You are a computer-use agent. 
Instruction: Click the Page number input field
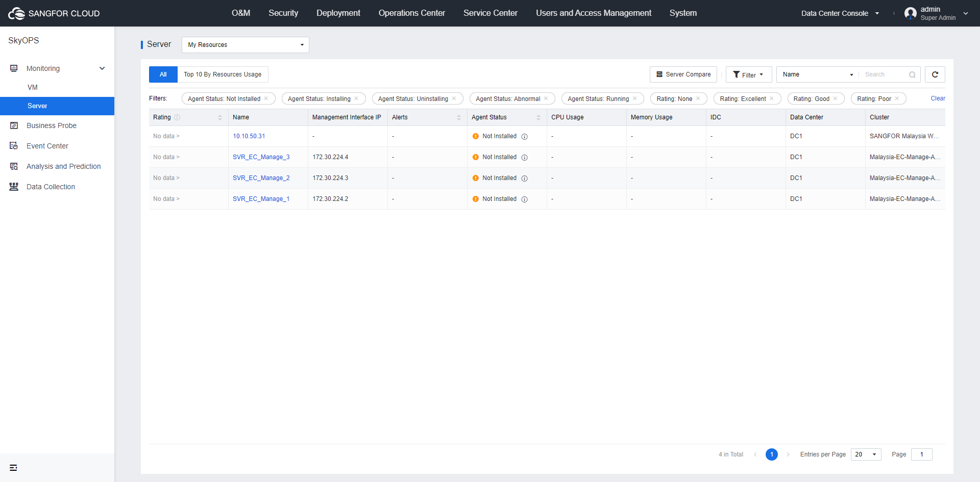pyautogui.click(x=922, y=454)
